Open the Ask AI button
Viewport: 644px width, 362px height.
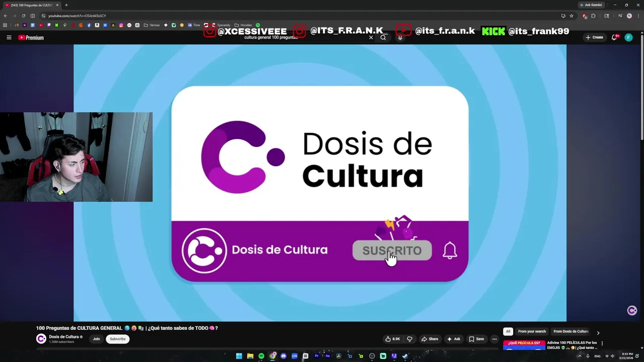[453, 339]
